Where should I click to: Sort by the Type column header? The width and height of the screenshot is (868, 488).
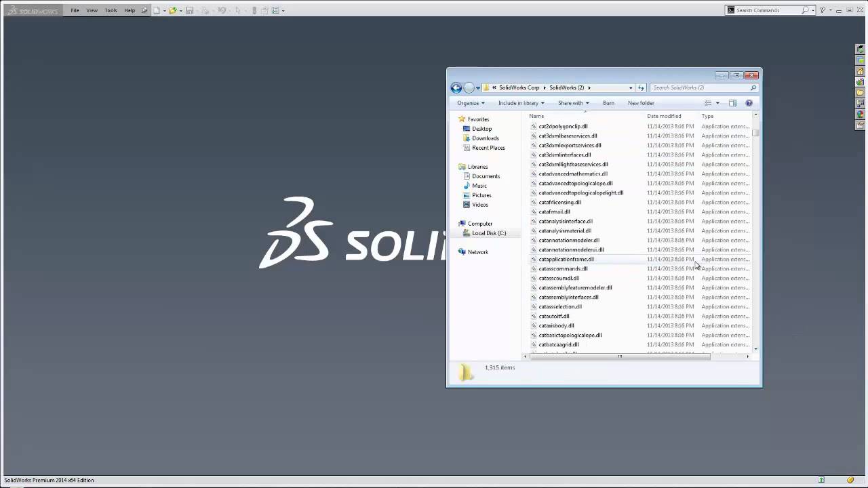[707, 116]
